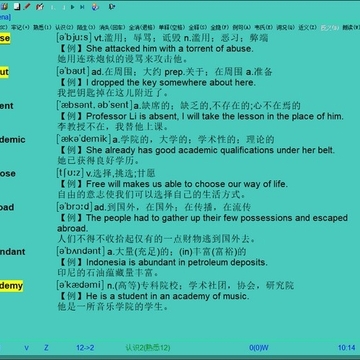Click the sentence 'She attacked him with a torrent of abuse'
Screen dimensions: 360x360
click(x=170, y=49)
